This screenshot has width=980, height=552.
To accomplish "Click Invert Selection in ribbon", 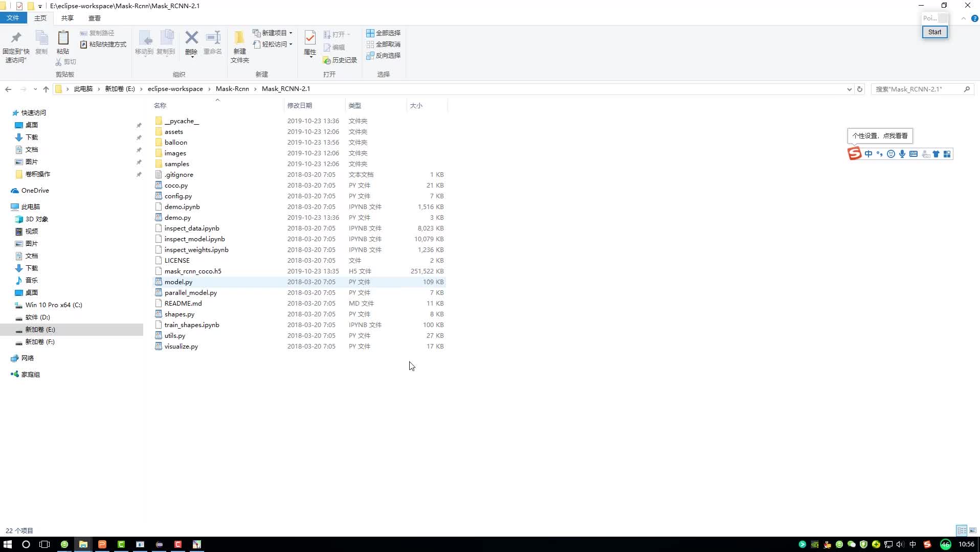I will coord(384,56).
